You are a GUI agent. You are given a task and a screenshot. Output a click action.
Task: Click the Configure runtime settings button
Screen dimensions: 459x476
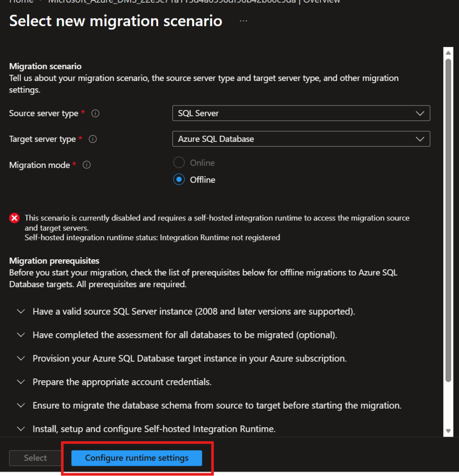coord(137,458)
